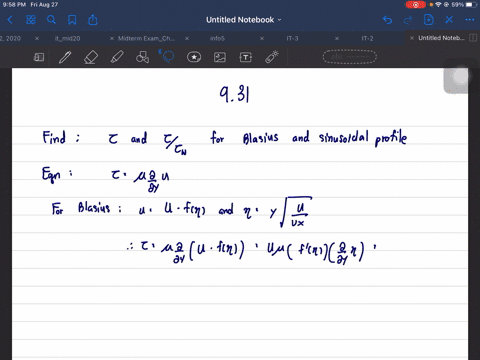
Task: Go back using the back arrow
Action: [10, 20]
